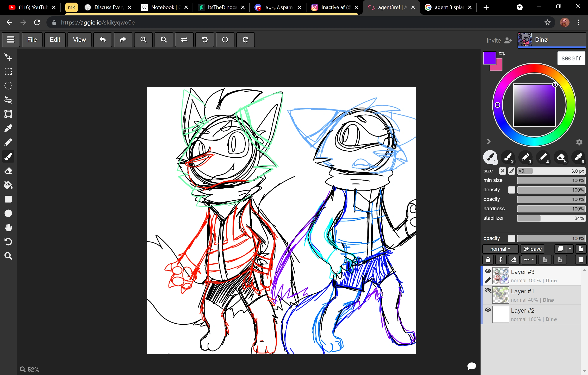Choose the Lasso select tool
588x375 pixels.
(x=8, y=100)
